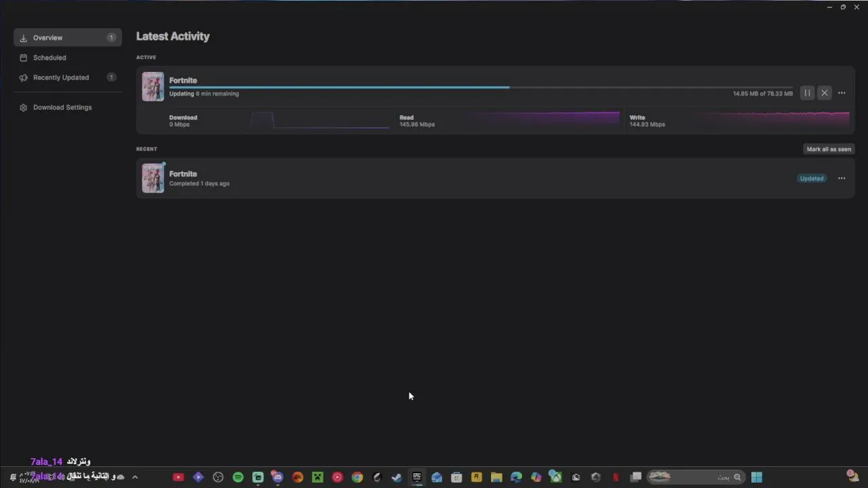Open Download Settings

pyautogui.click(x=68, y=107)
